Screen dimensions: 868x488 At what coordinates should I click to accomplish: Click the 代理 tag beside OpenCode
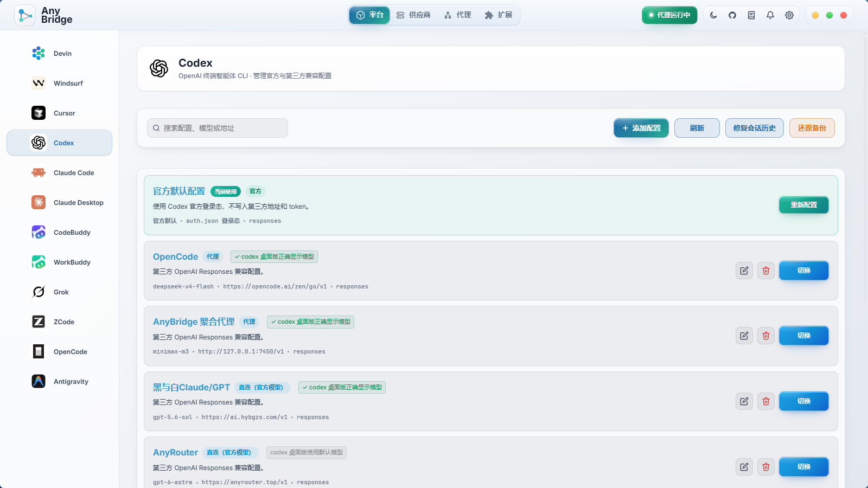pos(213,256)
